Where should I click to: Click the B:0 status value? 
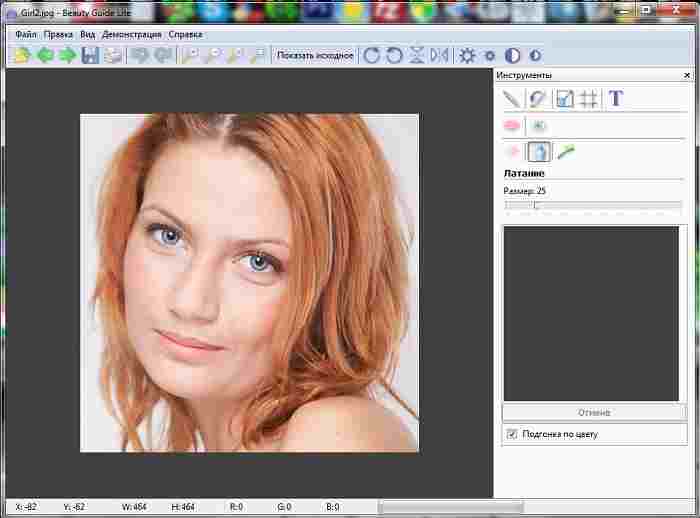coord(333,507)
